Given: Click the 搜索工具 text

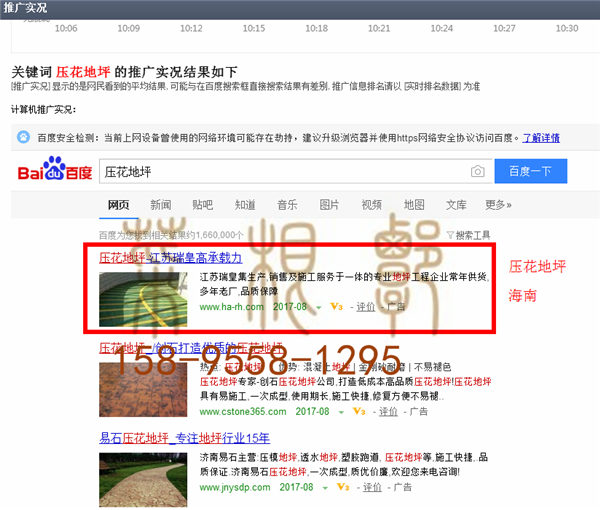Looking at the screenshot, I should coord(473,235).
